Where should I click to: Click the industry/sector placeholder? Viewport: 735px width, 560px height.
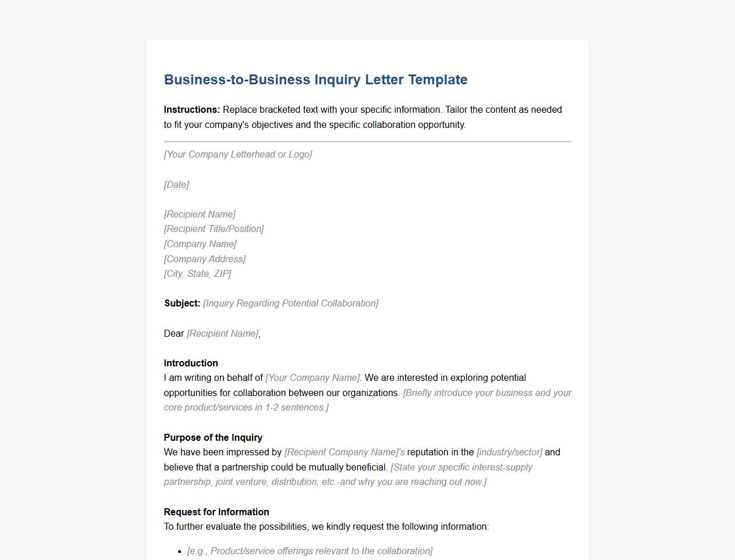pos(509,452)
